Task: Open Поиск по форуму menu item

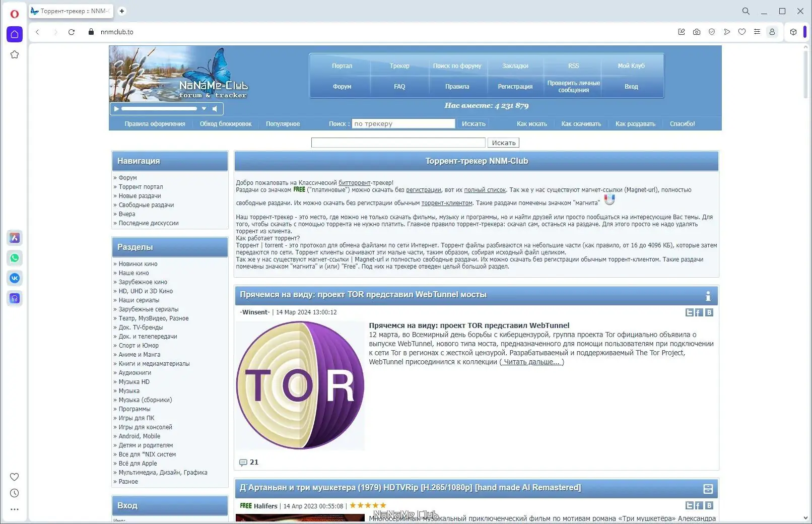Action: click(457, 66)
